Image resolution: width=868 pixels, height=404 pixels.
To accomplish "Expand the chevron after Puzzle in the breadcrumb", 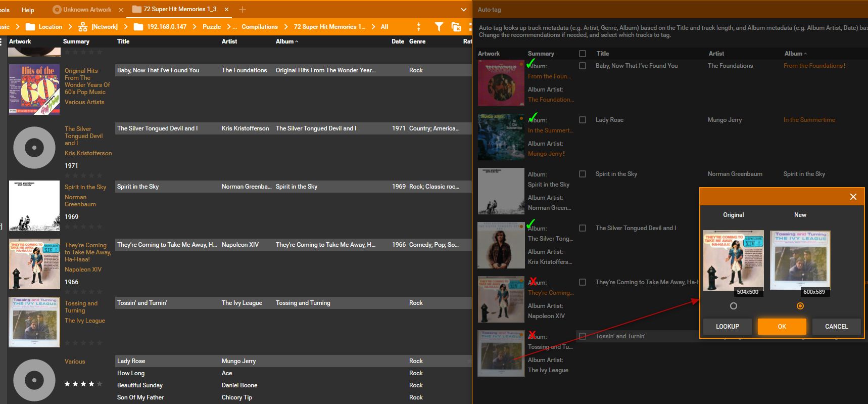I will click(x=229, y=27).
